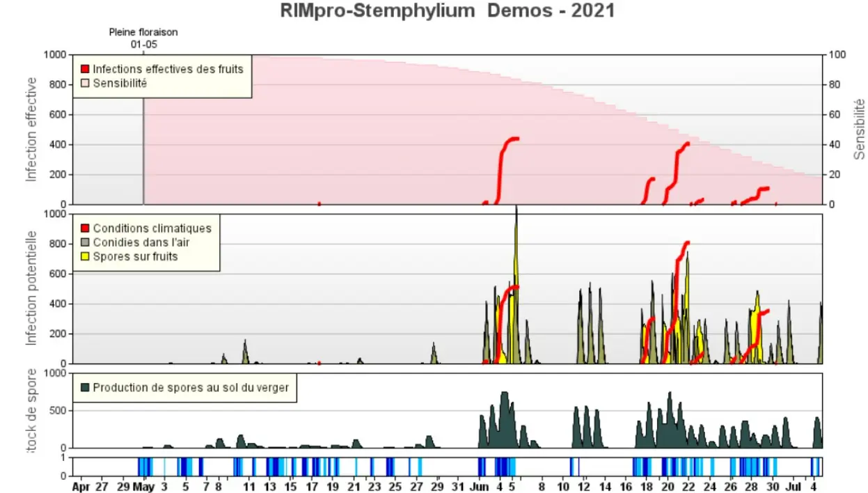
Task: Click the '22' date tick in June
Action: click(689, 487)
